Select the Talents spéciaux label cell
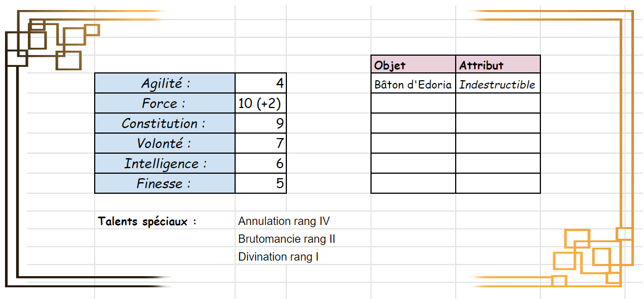This screenshot has height=299, width=644. [148, 221]
